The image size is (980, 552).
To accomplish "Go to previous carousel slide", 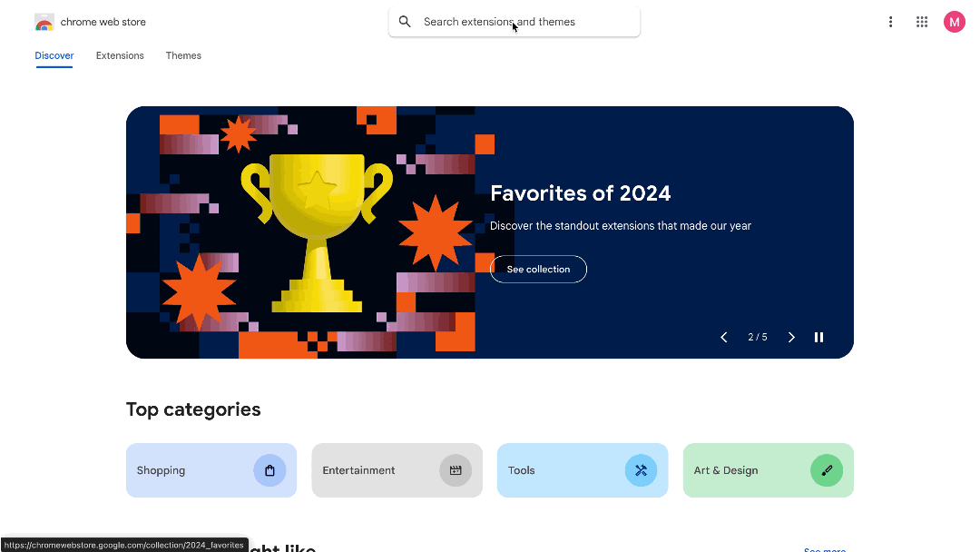I will point(724,337).
